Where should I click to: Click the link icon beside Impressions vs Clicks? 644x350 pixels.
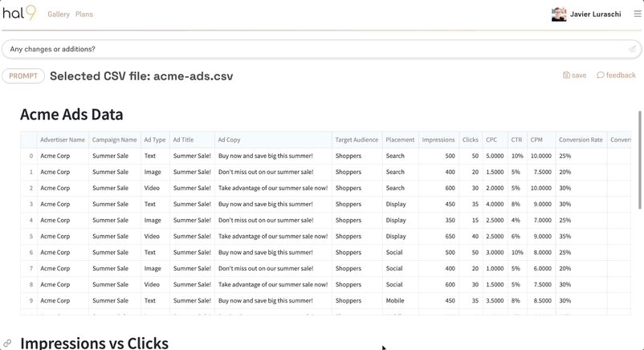click(7, 344)
